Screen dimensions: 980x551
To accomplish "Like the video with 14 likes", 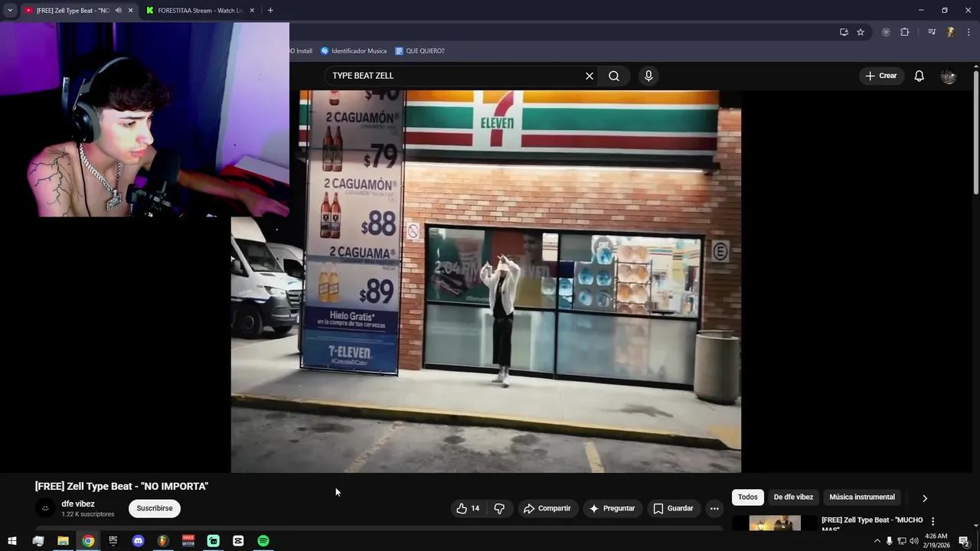I will (468, 508).
